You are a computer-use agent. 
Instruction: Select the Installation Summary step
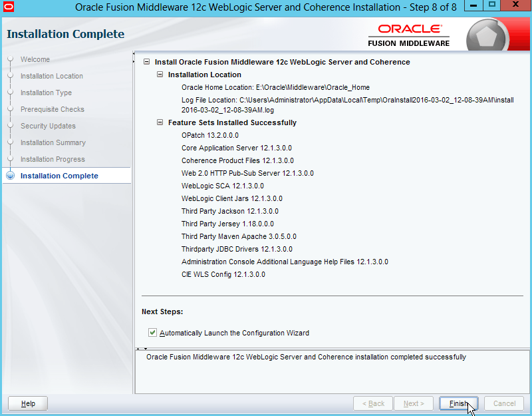click(x=53, y=142)
